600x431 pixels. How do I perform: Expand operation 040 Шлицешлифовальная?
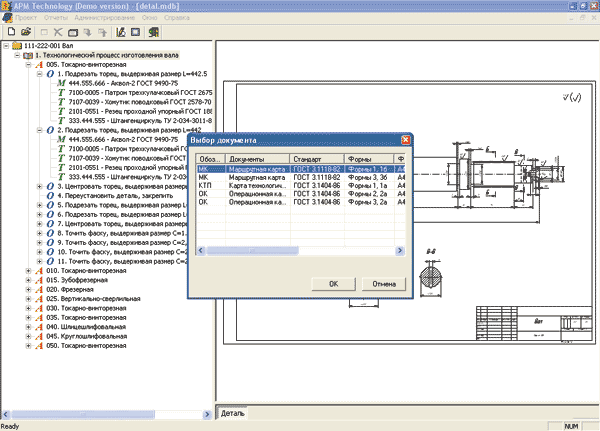[x=29, y=328]
